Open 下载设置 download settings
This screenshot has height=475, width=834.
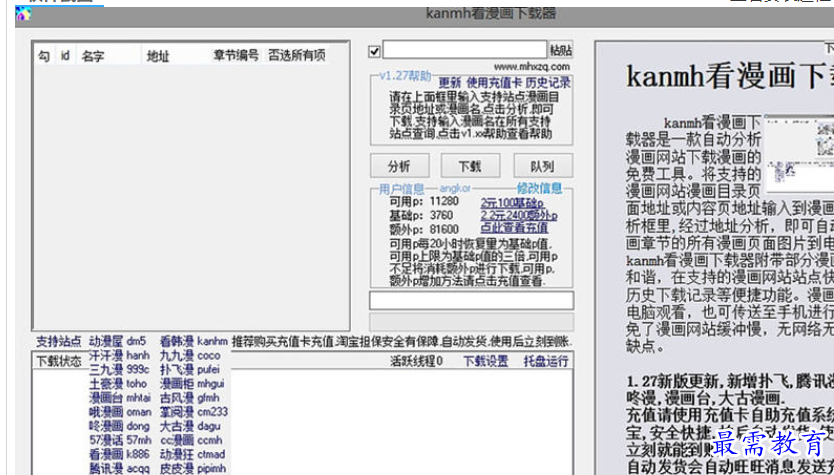(486, 362)
